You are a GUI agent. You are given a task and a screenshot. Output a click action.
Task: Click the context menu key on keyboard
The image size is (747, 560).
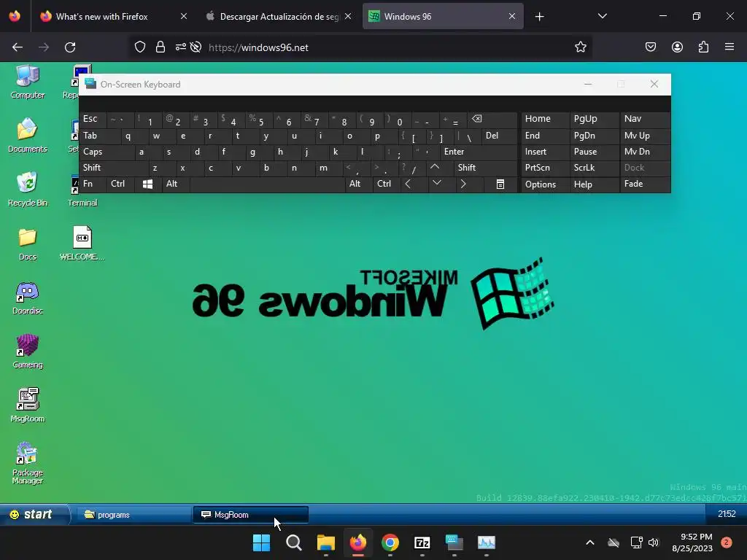click(x=500, y=184)
